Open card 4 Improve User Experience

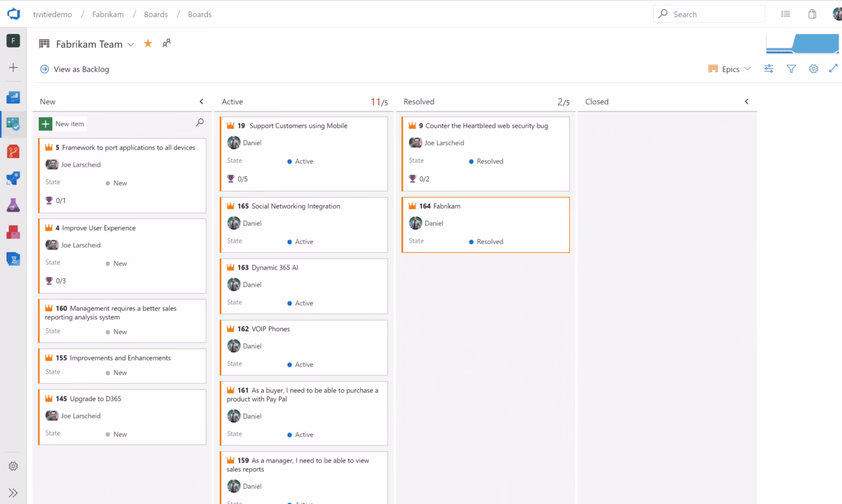(99, 228)
